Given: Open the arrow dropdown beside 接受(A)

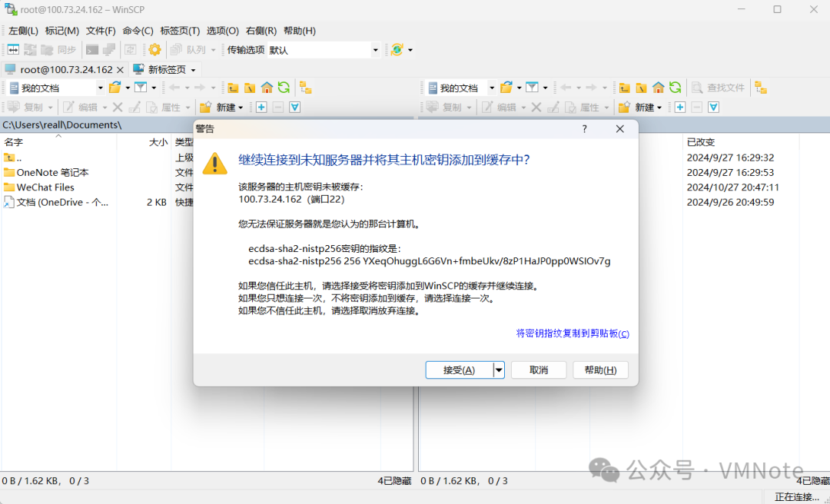Looking at the screenshot, I should [x=499, y=370].
